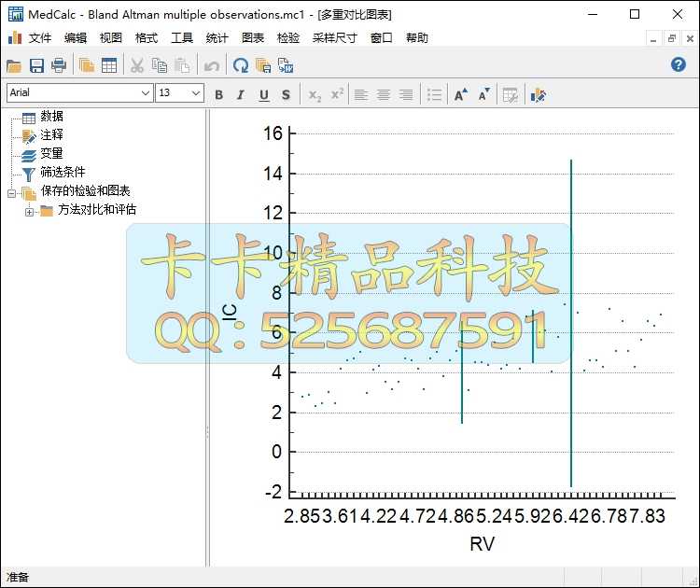
Task: Toggle subscript x₂ formatting
Action: point(315,94)
